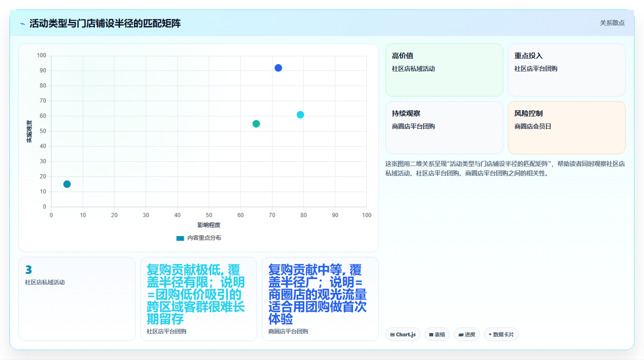
Task: Click the 实施难度 y-axis label
Action: (29, 132)
